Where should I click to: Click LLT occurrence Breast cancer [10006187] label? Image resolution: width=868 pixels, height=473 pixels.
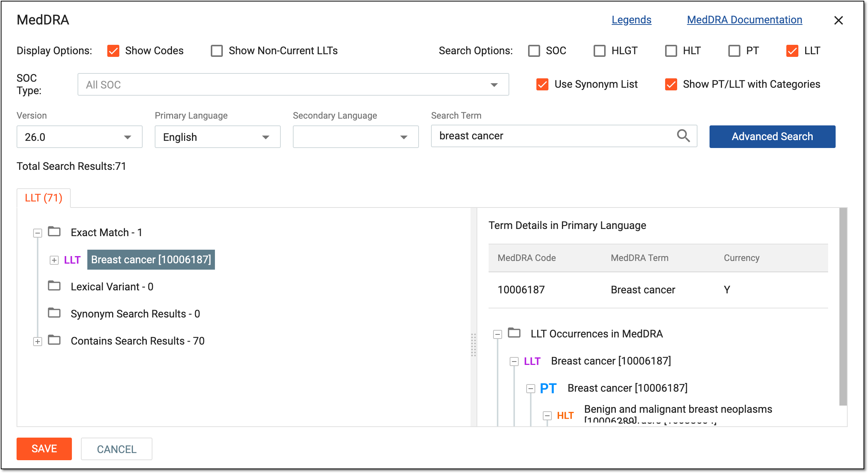pos(611,361)
